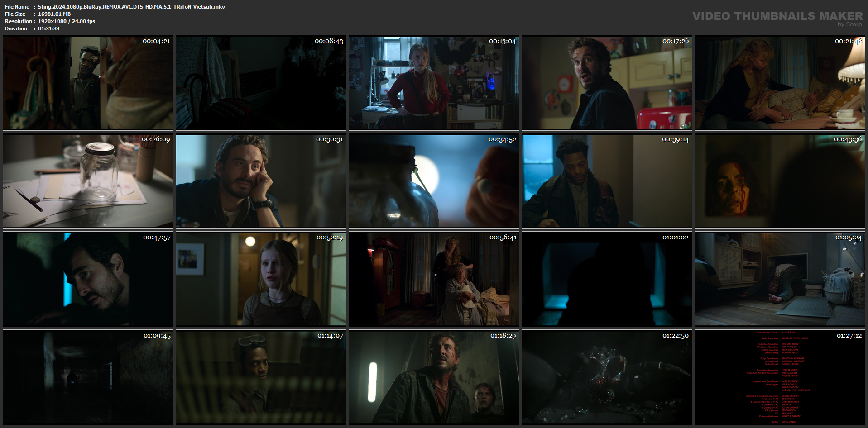Select the credits frame at 01:27:12
Screen dimensions: 868x428
coord(780,377)
